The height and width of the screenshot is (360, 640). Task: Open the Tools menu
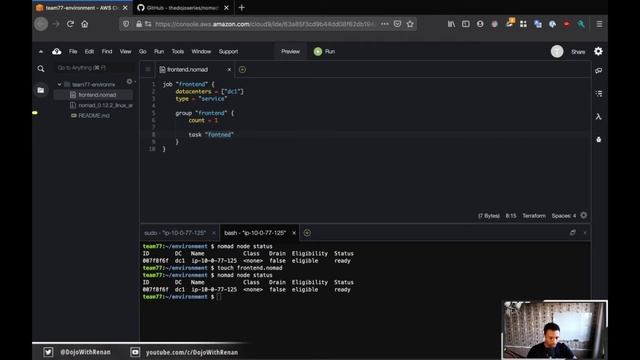[178, 51]
